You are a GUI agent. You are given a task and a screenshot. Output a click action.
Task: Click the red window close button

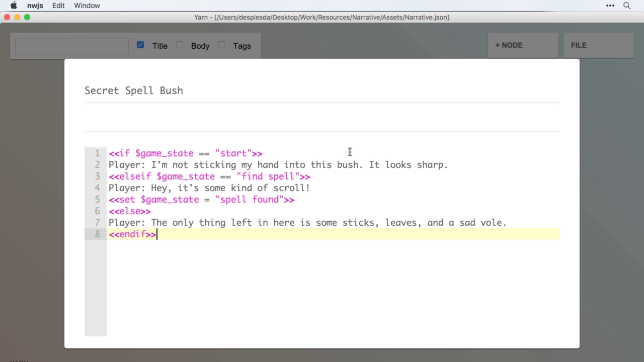tap(7, 17)
